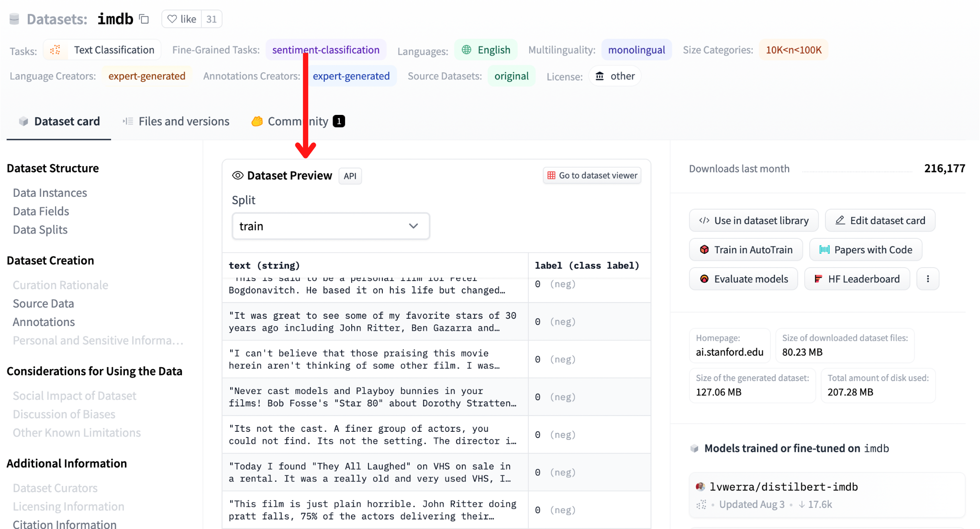Click the sentiment-classification tag icon
The width and height of the screenshot is (980, 529).
[325, 49]
